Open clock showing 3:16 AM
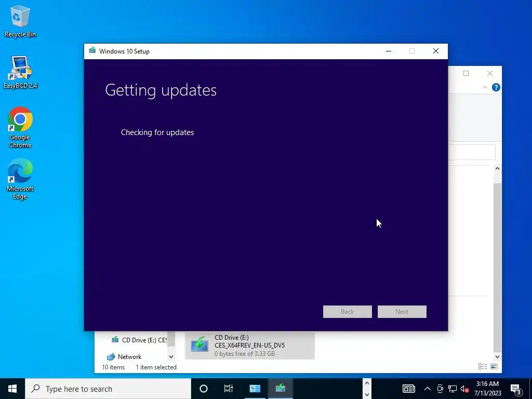Screen dimensions: 532x399 click(x=487, y=389)
